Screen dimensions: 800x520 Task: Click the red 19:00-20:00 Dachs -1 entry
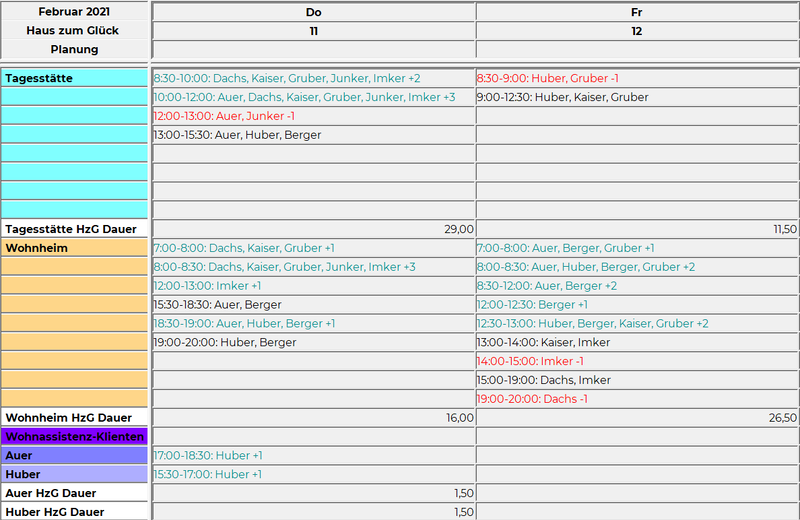(x=532, y=399)
